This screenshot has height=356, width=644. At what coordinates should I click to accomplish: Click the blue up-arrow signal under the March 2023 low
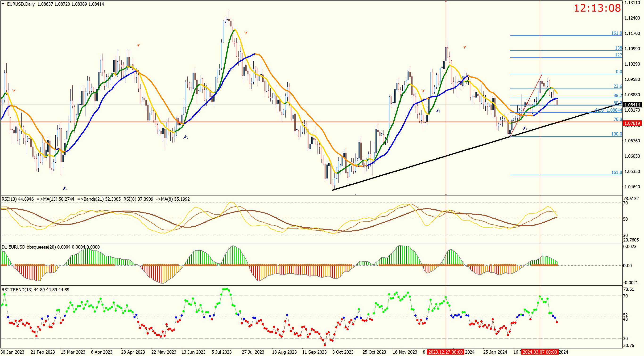pyautogui.click(x=65, y=188)
